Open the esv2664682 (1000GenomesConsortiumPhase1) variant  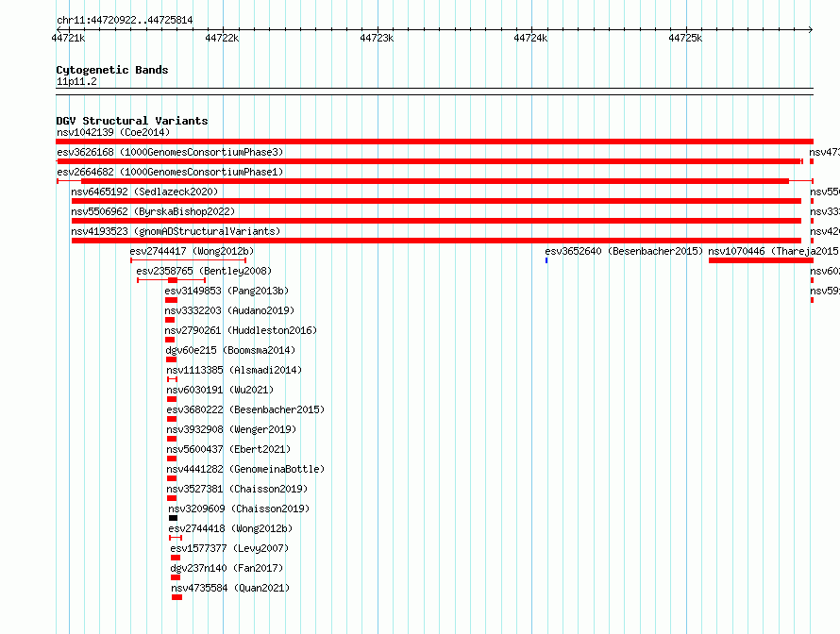[x=170, y=172]
